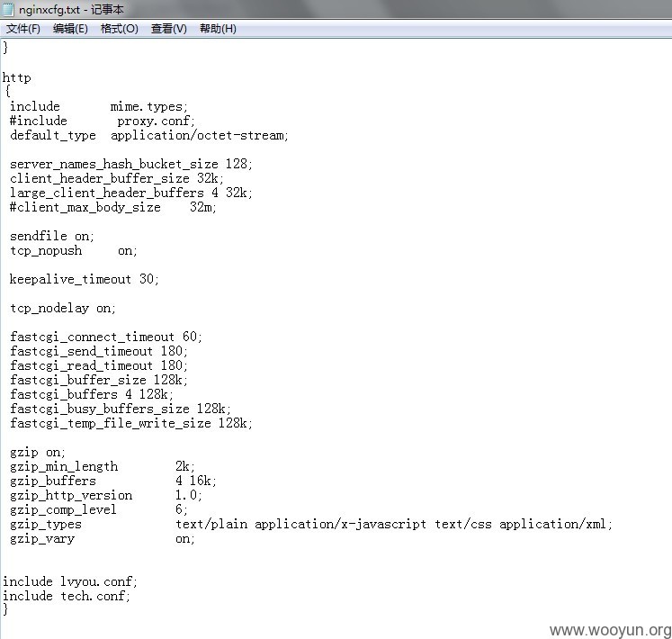This screenshot has width=672, height=639.
Task: Click 'server_names_hash_bucket_size 128;' line
Action: pos(131,165)
